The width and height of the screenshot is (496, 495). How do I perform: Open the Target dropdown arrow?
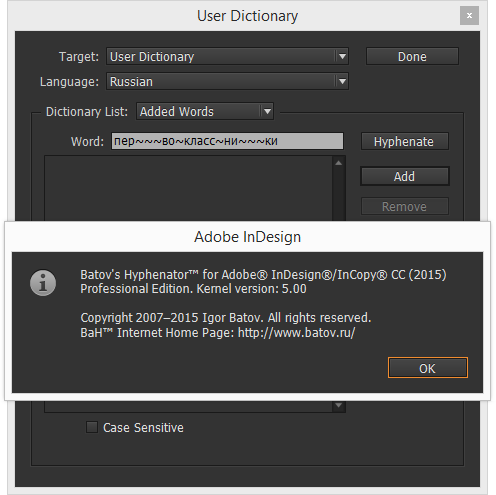pos(342,56)
